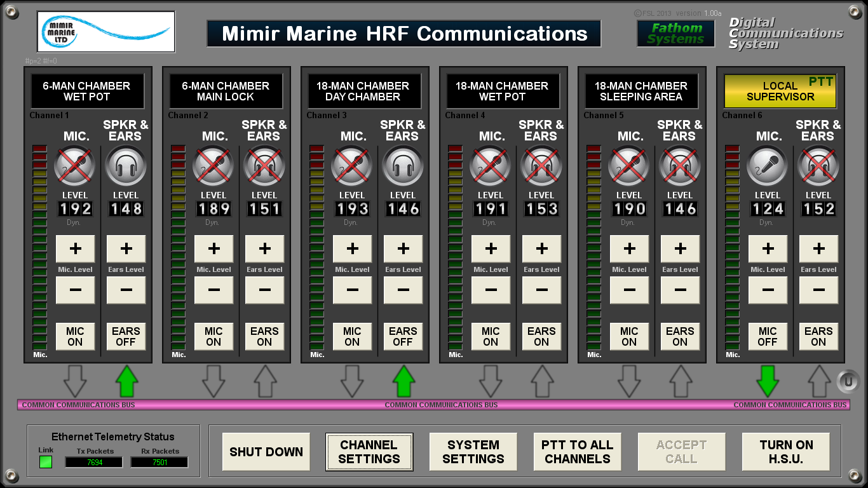Click Channel 6 crossed-out headphones icon
This screenshot has width=868, height=488.
pyautogui.click(x=818, y=166)
